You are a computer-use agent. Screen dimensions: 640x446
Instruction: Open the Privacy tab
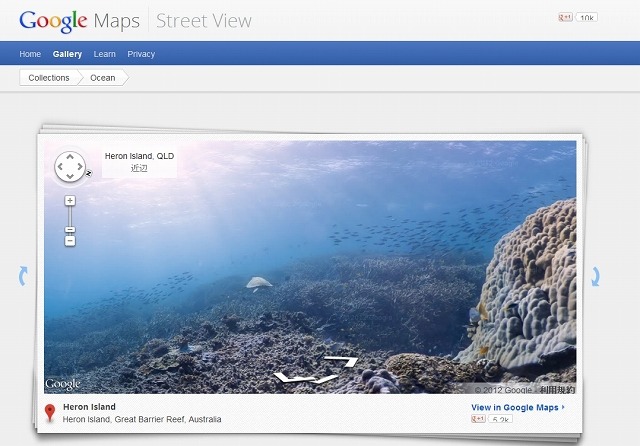(x=141, y=54)
